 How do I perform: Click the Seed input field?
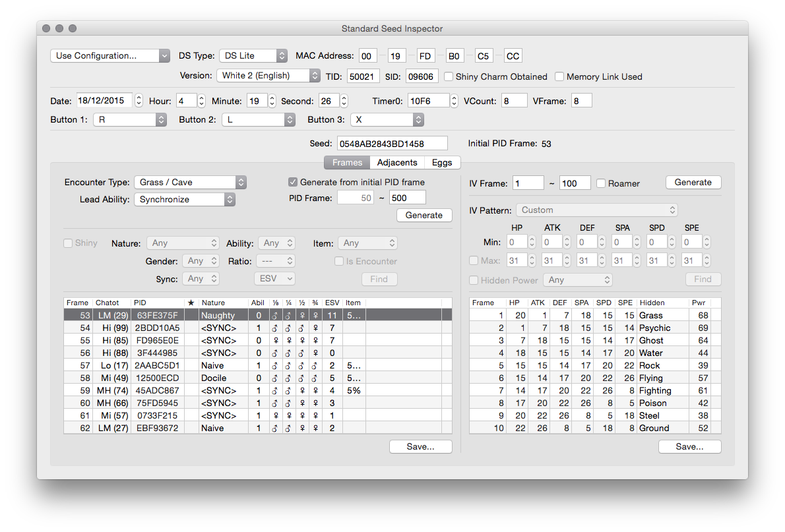pyautogui.click(x=392, y=143)
